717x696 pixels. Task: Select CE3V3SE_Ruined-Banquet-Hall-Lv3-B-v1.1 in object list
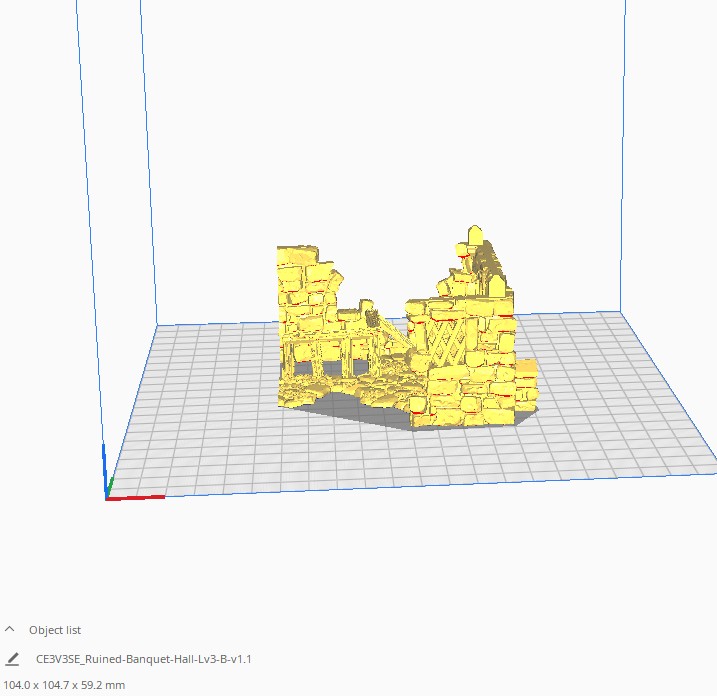pyautogui.click(x=143, y=659)
